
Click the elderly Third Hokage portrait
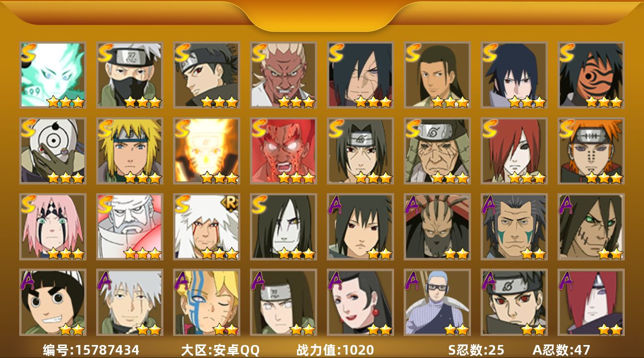437,151
